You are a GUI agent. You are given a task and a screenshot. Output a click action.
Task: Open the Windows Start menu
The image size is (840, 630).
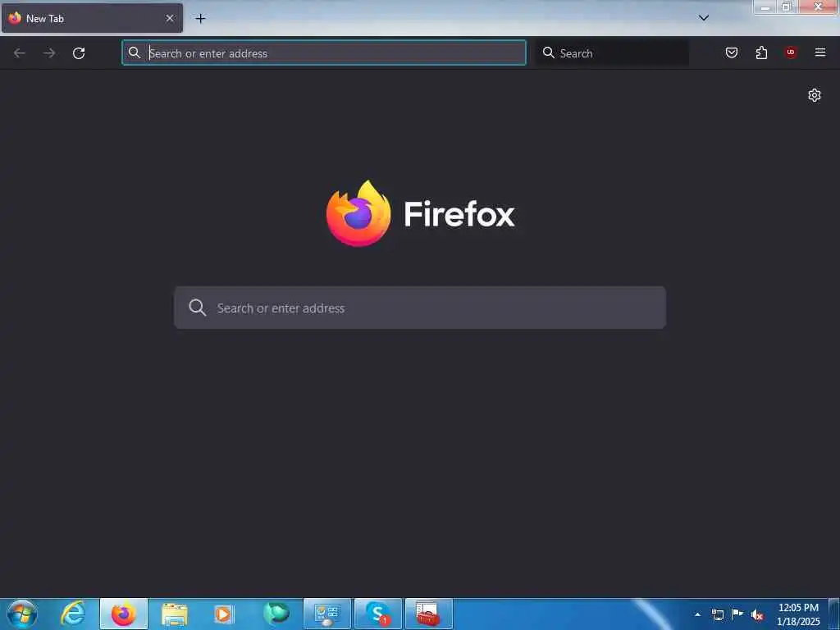[22, 614]
